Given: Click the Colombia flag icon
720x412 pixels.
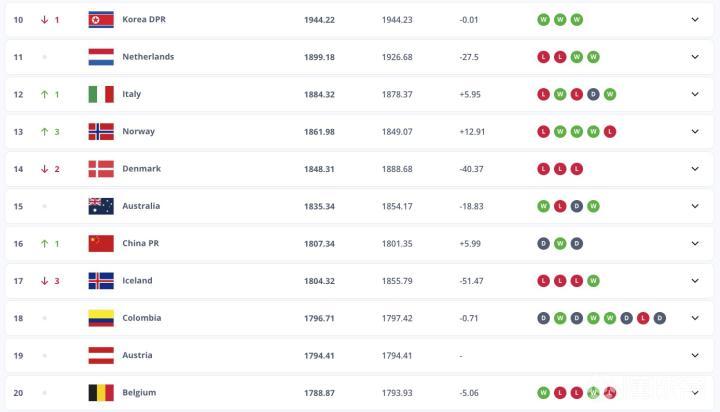Looking at the screenshot, I should (101, 318).
